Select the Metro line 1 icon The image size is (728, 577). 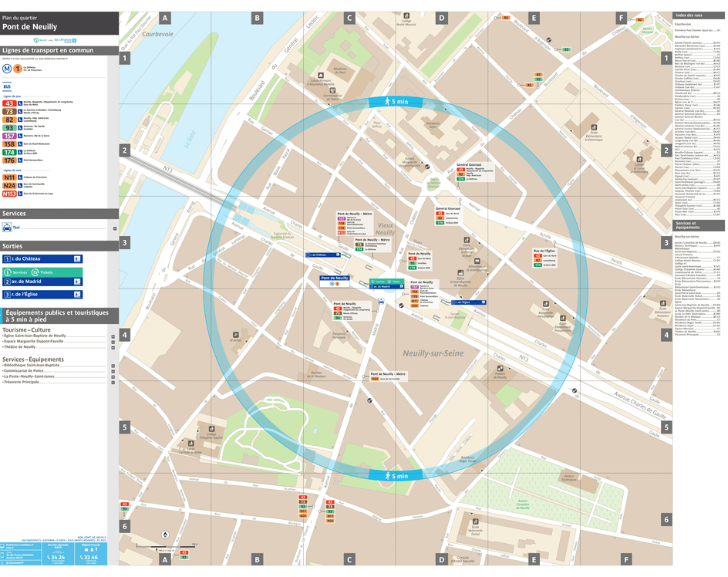[17, 69]
